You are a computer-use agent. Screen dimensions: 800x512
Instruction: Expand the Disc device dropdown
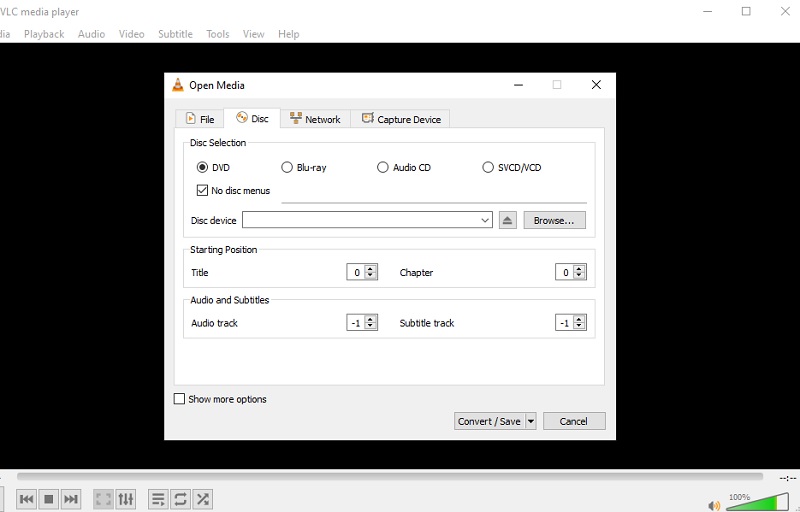click(x=485, y=220)
